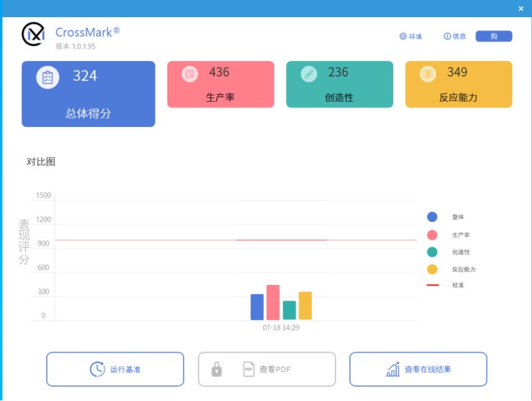Select the 创造性 236 card

tap(340, 84)
